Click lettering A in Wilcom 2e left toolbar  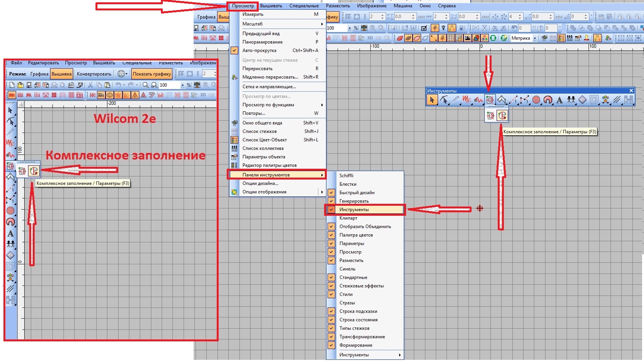click(x=10, y=233)
